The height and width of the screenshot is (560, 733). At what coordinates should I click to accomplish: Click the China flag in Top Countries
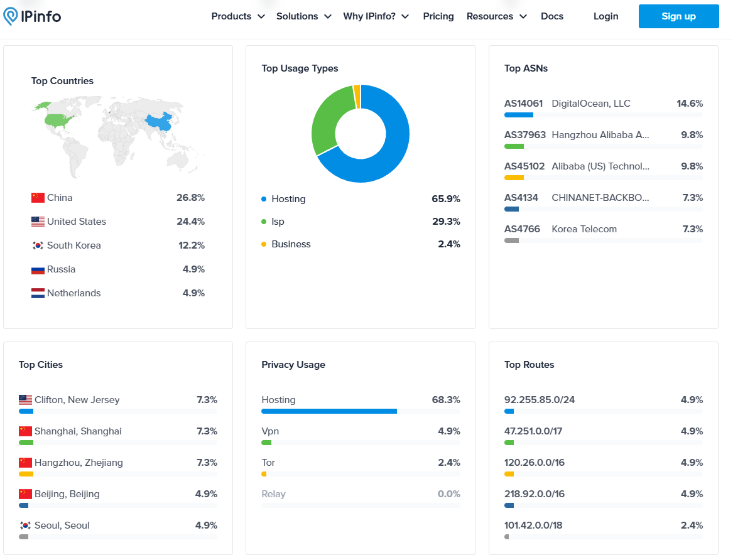click(38, 198)
